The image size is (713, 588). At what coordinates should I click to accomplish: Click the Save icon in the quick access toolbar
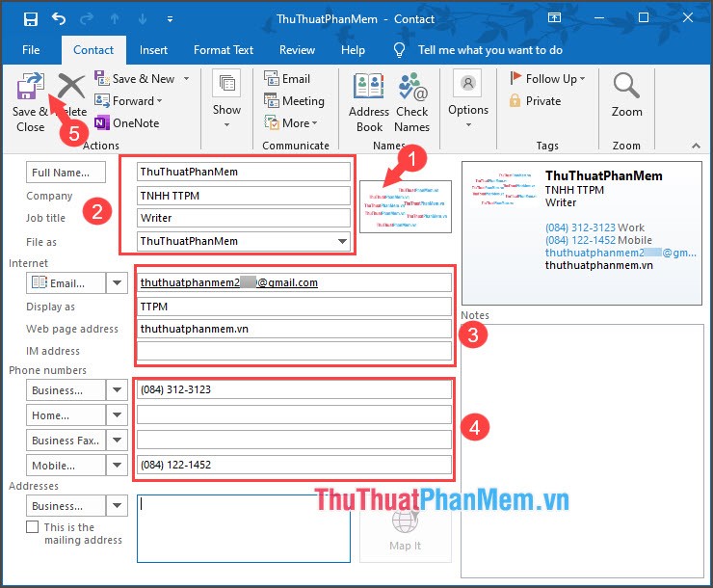click(x=31, y=19)
